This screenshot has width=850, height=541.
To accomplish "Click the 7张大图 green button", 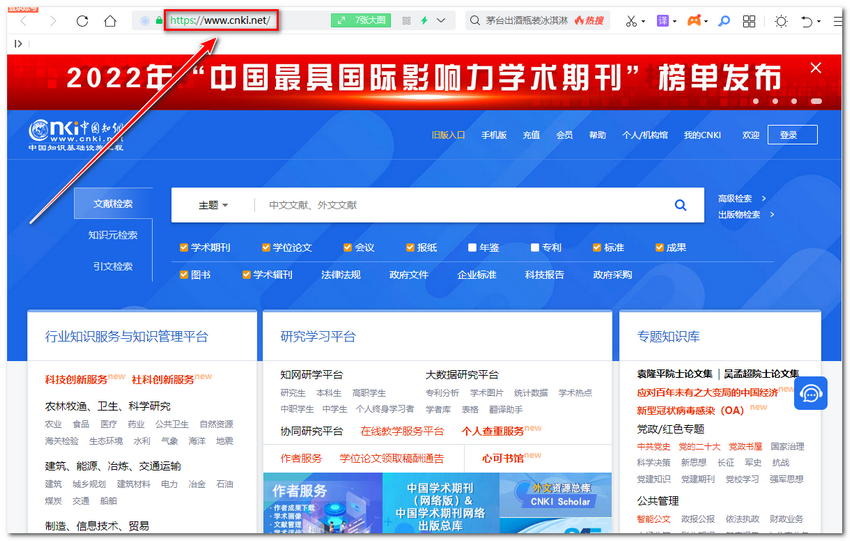I will 361,21.
